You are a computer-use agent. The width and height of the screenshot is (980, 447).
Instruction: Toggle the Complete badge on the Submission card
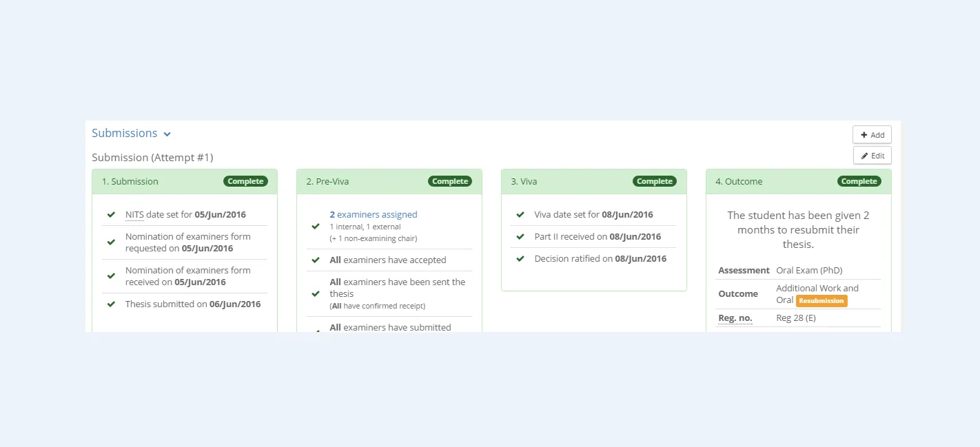245,181
